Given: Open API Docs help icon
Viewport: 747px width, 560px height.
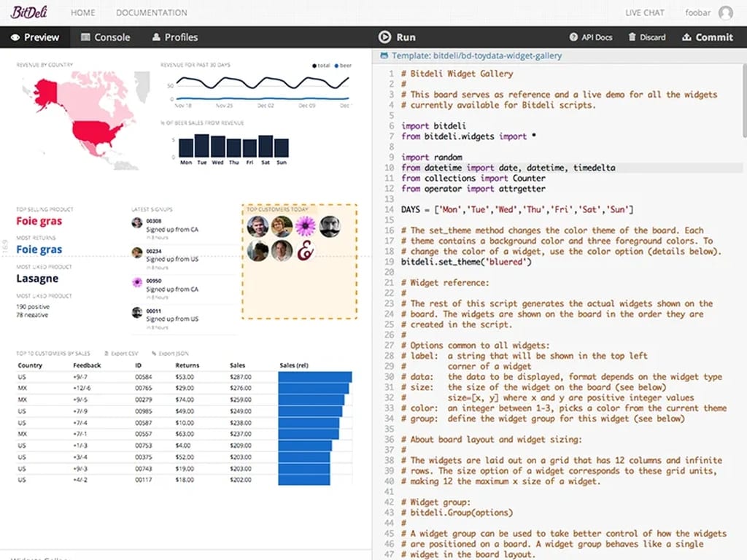Looking at the screenshot, I should pyautogui.click(x=573, y=37).
